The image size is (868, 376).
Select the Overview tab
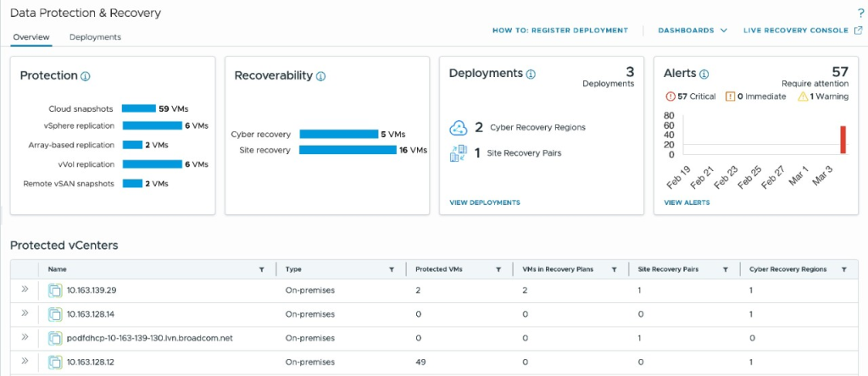pos(31,37)
